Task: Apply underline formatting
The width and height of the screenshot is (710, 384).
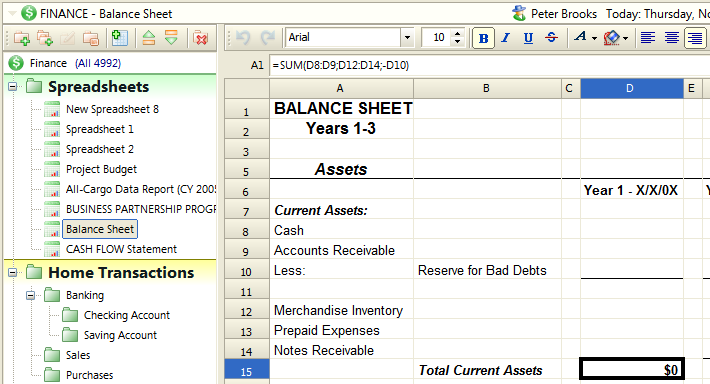Action: point(528,38)
